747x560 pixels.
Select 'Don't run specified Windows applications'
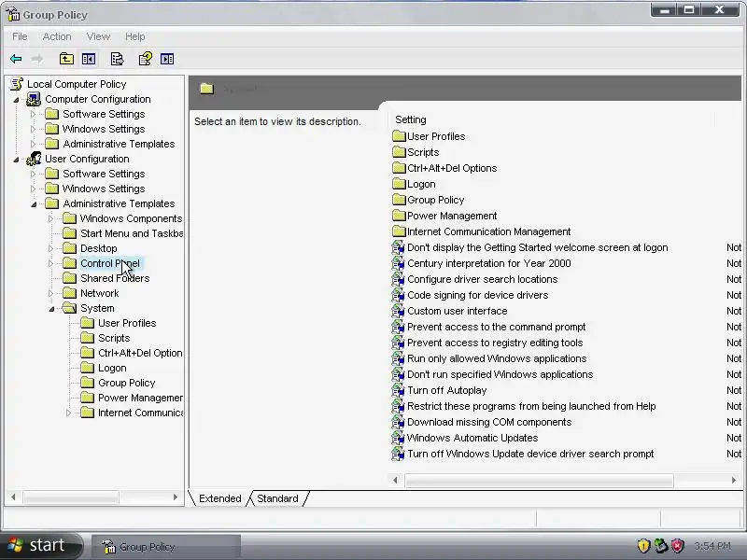click(x=500, y=374)
